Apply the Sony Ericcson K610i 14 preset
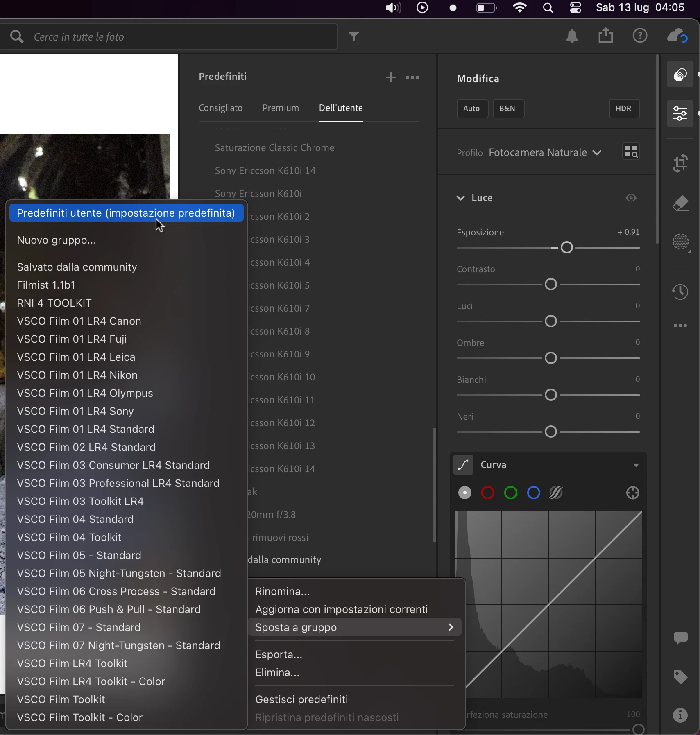Screen dimensions: 700x735 (265, 171)
